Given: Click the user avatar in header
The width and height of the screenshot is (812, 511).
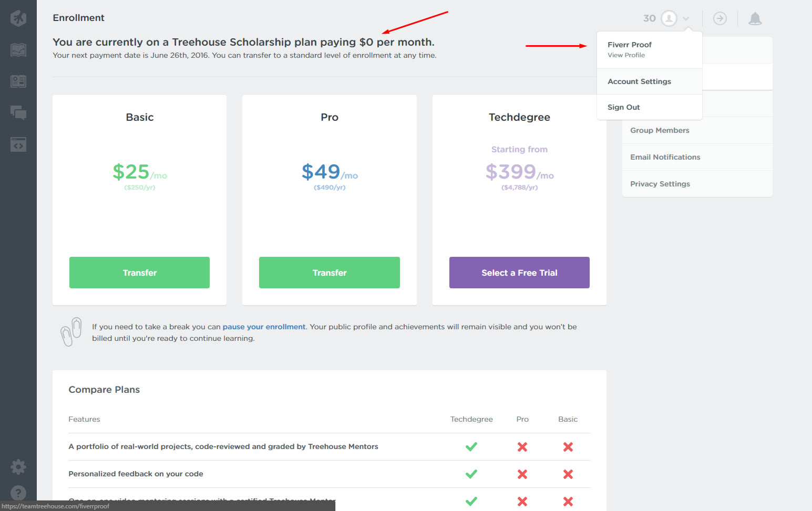Looking at the screenshot, I should [669, 18].
